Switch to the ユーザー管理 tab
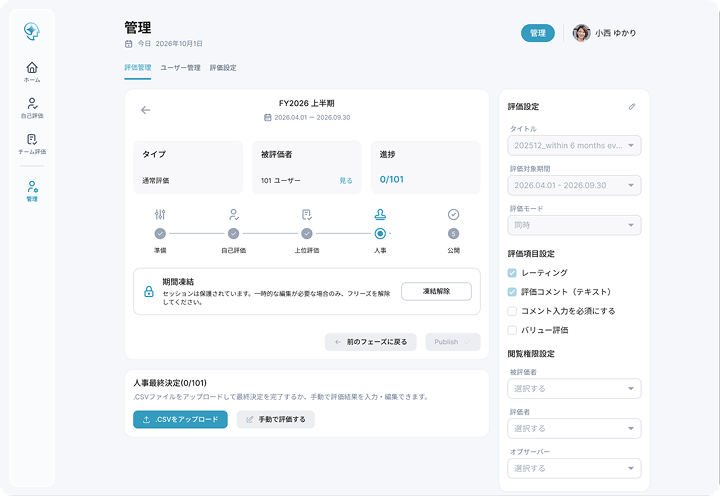Viewport: 720px width, 496px height. tap(180, 68)
